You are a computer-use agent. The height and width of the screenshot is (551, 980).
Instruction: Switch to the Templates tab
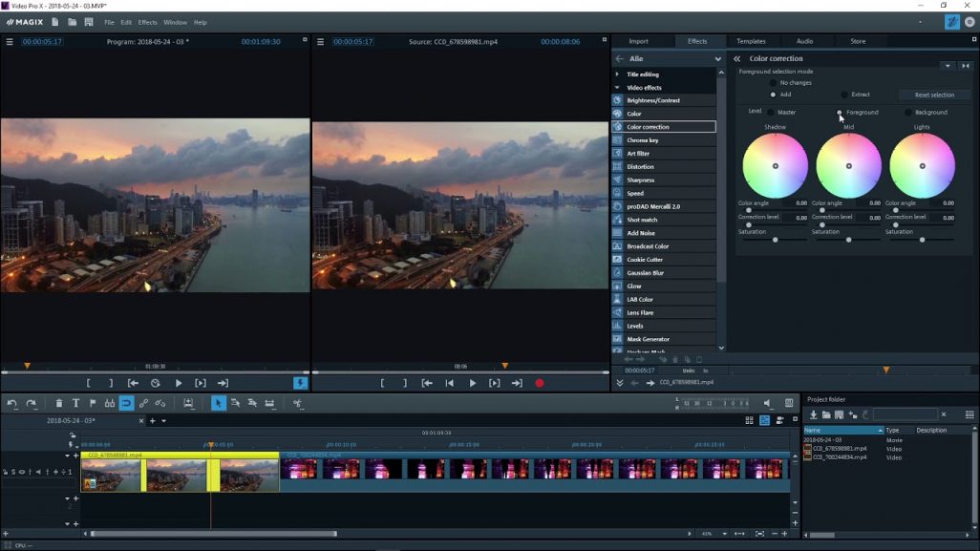coord(751,41)
